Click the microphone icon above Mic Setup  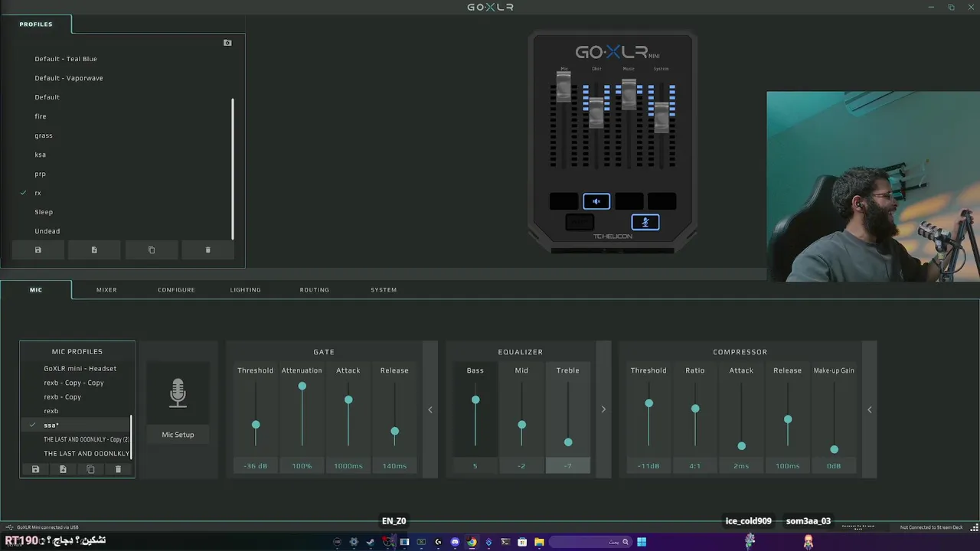click(178, 393)
